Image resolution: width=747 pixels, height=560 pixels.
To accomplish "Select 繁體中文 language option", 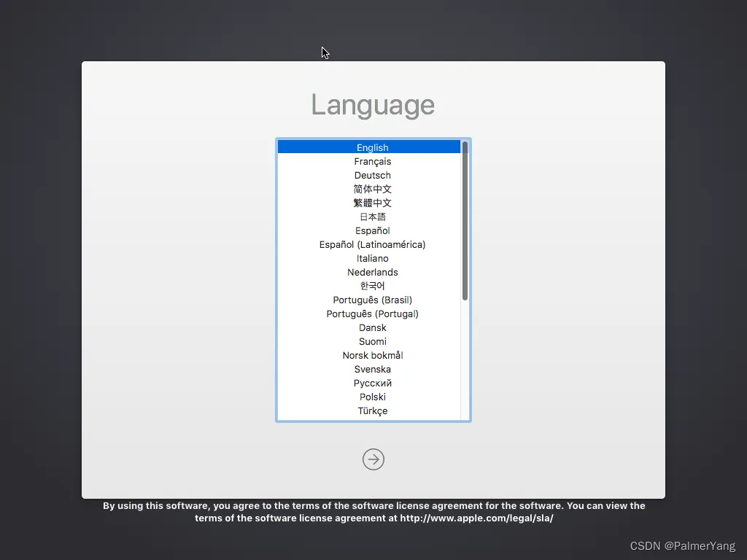I will [x=372, y=203].
